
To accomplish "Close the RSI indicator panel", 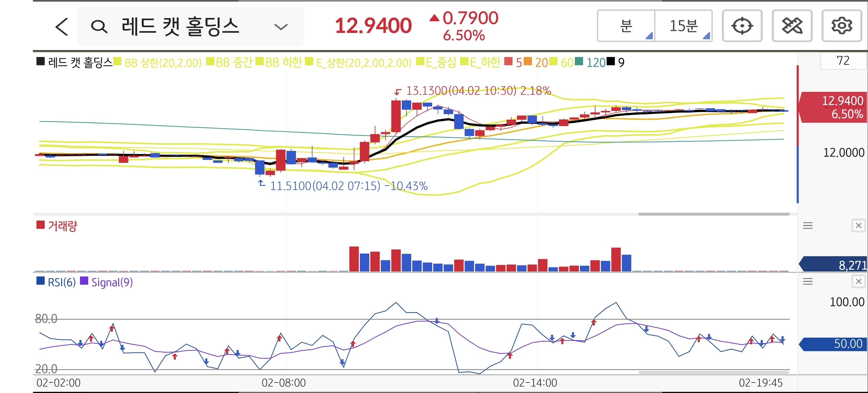I will click(x=858, y=282).
